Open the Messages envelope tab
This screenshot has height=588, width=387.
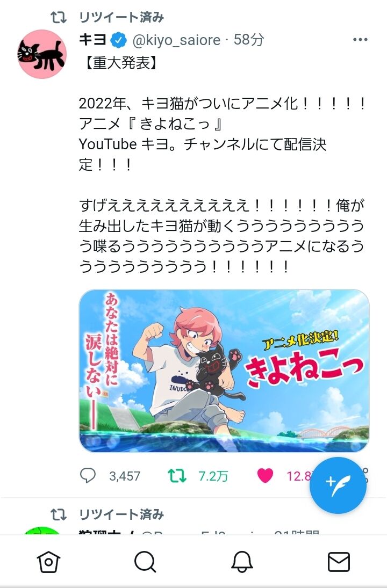[x=339, y=561]
